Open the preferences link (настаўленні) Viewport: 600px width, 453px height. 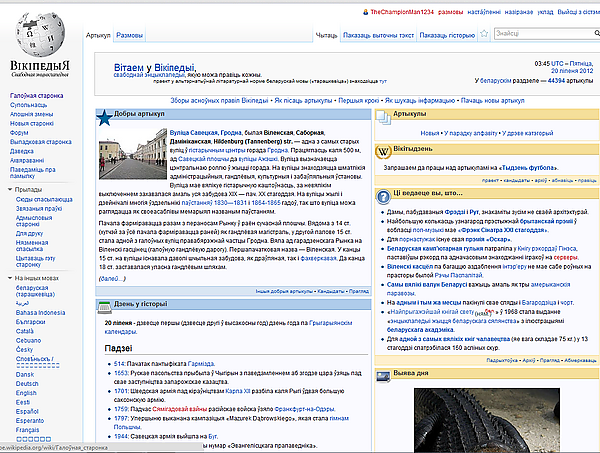coord(484,12)
